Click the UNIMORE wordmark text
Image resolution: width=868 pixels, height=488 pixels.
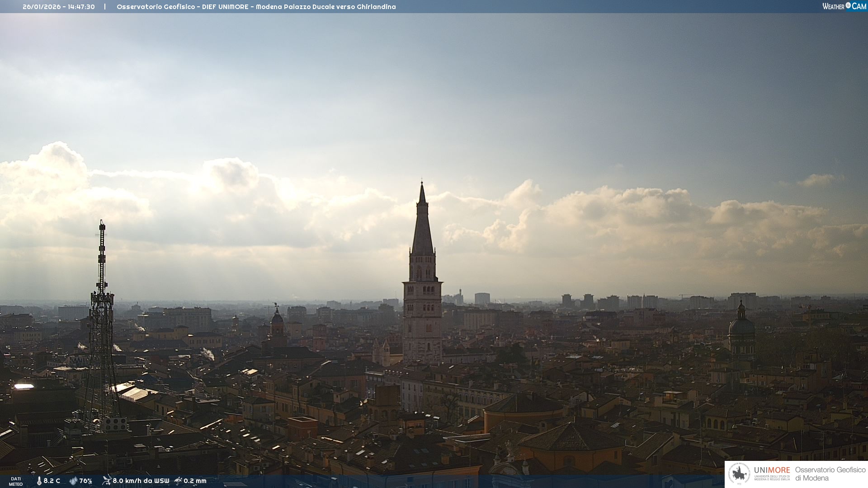click(x=772, y=470)
